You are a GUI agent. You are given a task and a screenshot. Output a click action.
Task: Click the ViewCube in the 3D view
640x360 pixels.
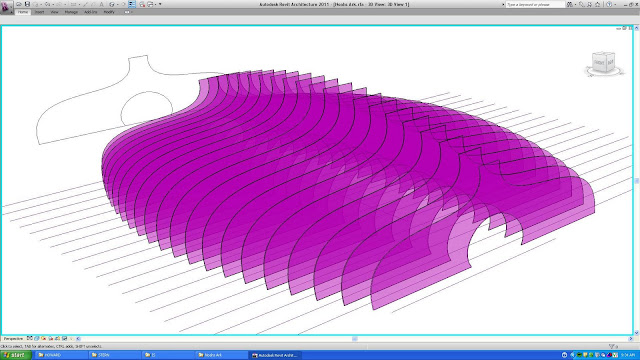pyautogui.click(x=604, y=64)
